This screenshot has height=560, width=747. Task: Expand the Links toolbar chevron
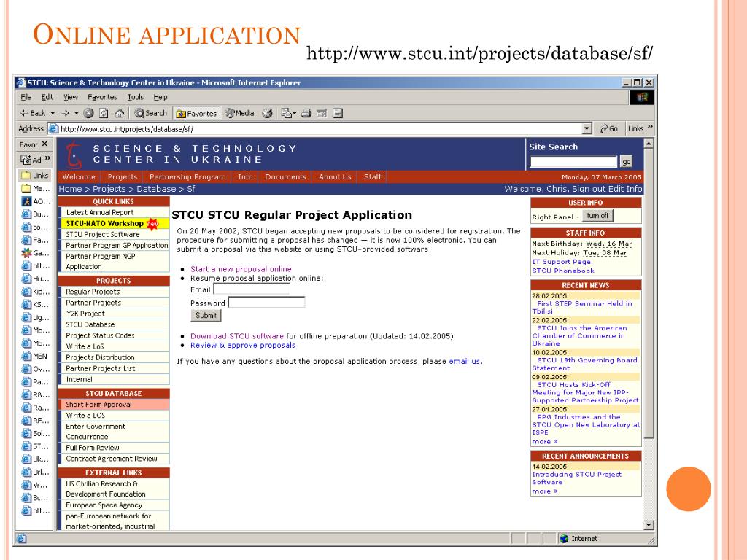point(650,127)
